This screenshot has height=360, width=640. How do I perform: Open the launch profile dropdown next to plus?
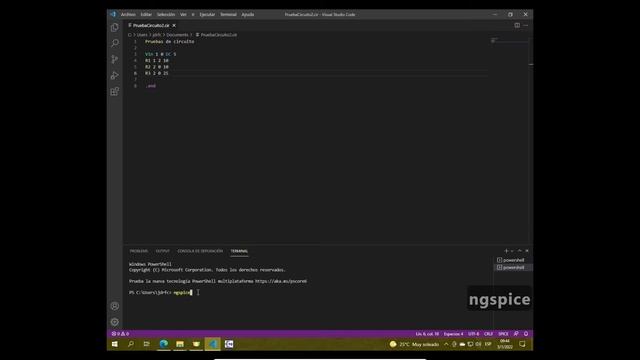tap(512, 251)
